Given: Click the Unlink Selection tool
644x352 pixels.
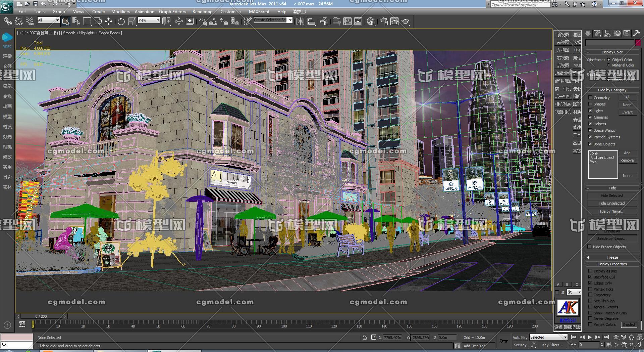Looking at the screenshot, I should pyautogui.click(x=18, y=21).
